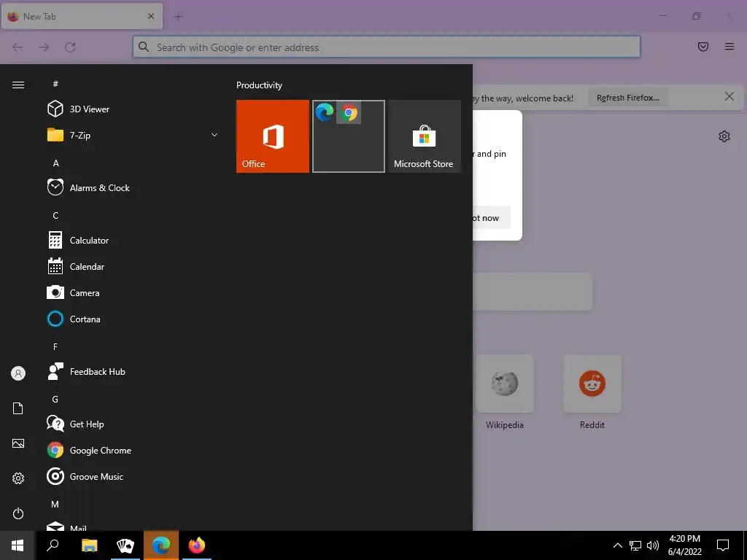Viewport: 747px width, 560px height.
Task: Expand the Start menu hamburger
Action: coord(18,85)
